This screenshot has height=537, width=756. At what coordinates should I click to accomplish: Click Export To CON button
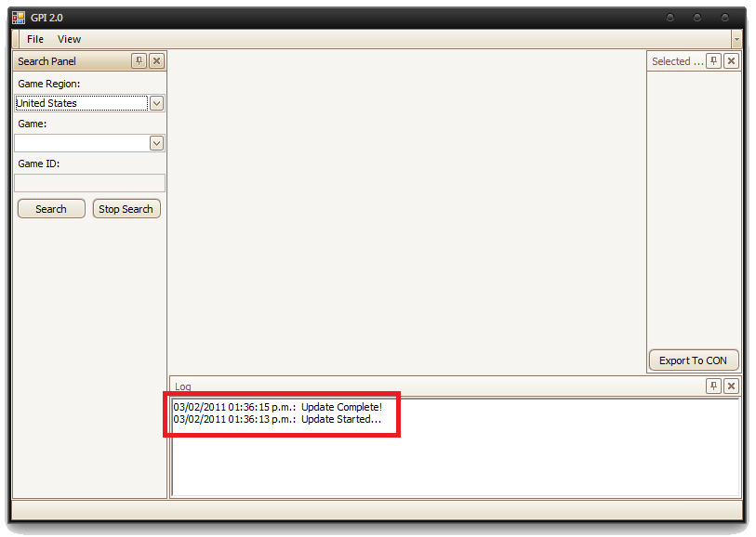tap(693, 360)
